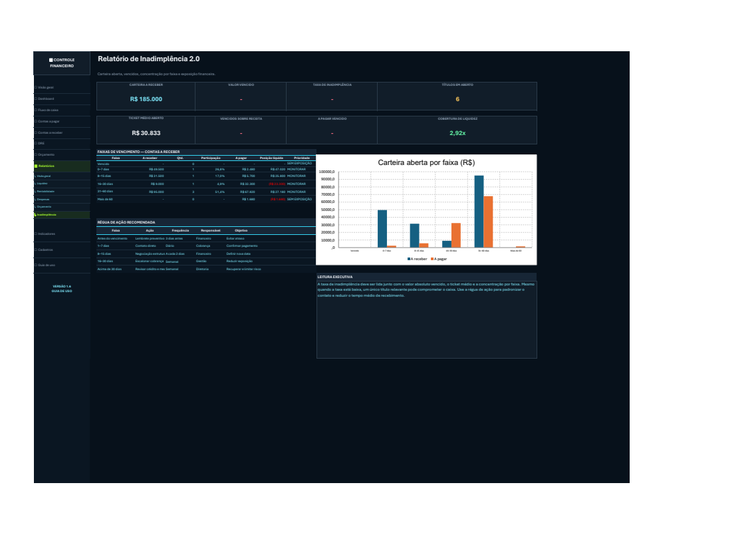Viewport: 756px width, 535px height.
Task: Open the Fluxo de caixa page
Action: coord(62,110)
